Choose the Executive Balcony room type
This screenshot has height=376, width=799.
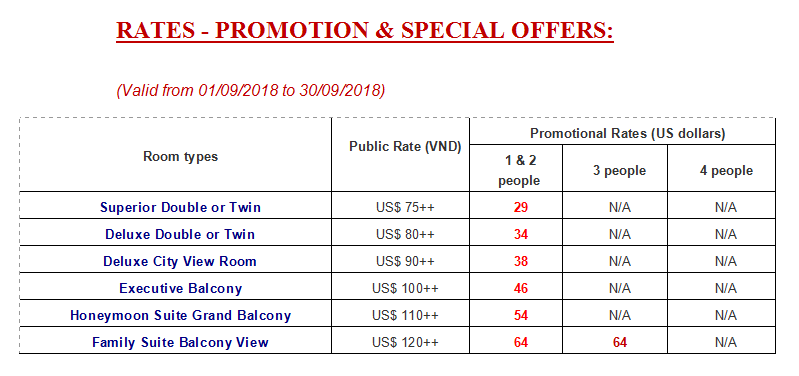coord(180,288)
